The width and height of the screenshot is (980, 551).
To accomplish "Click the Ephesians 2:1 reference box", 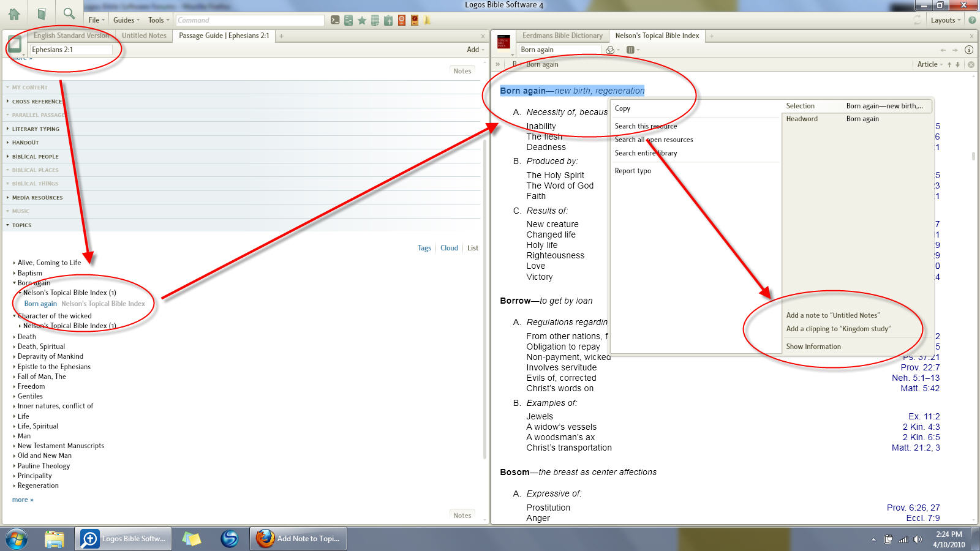I will tap(71, 50).
